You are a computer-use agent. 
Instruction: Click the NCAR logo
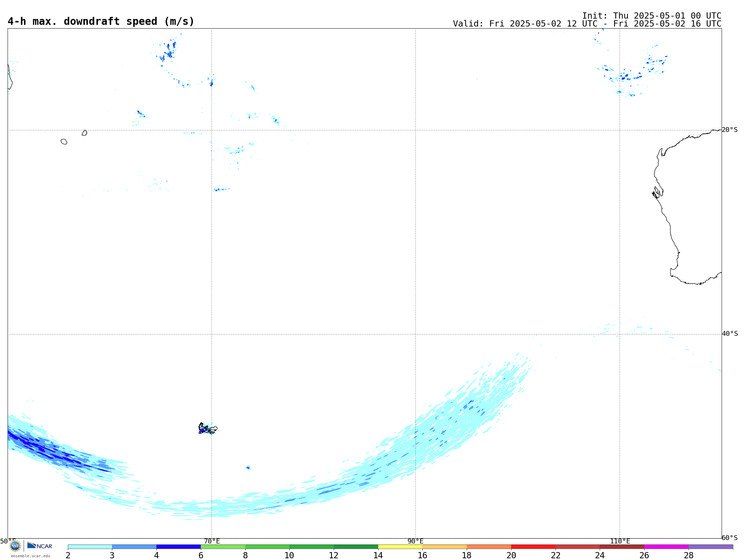(40, 546)
